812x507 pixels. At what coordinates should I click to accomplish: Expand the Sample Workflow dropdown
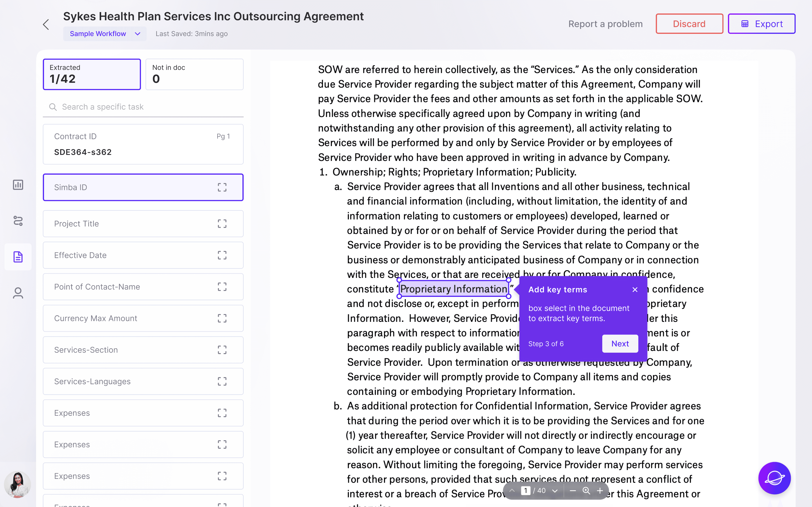click(x=137, y=34)
